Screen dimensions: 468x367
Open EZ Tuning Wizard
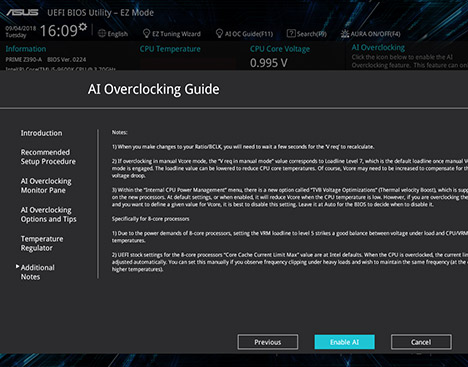point(176,34)
